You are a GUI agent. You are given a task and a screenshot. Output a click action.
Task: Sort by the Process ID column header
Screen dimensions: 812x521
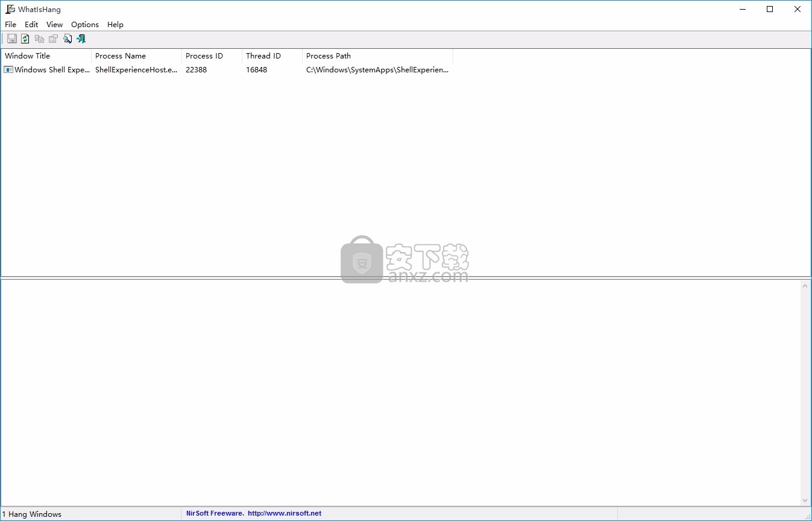(212, 56)
